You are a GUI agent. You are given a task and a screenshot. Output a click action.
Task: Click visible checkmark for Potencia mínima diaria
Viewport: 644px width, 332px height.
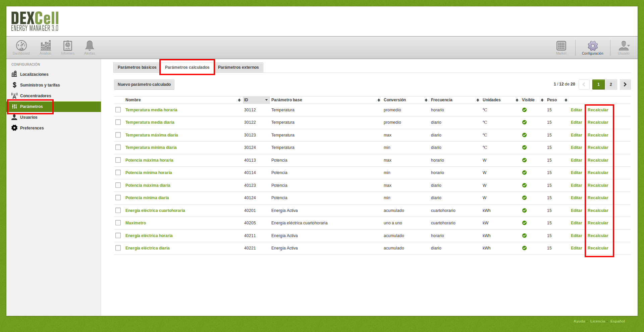coord(524,198)
